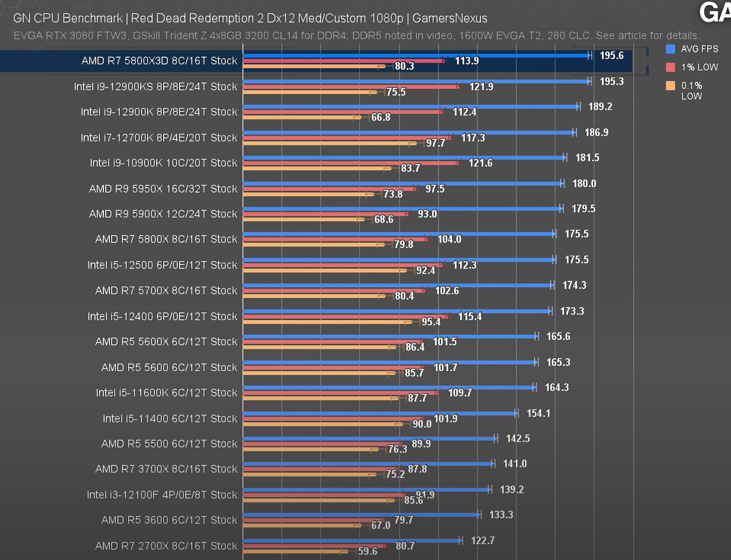
Task: Click the 165.6 average FPS value
Action: click(558, 337)
